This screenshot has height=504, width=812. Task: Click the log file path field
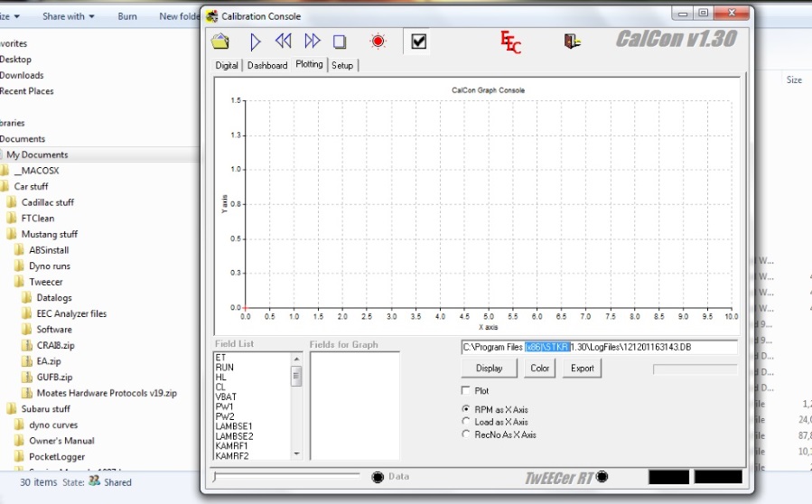[599, 347]
